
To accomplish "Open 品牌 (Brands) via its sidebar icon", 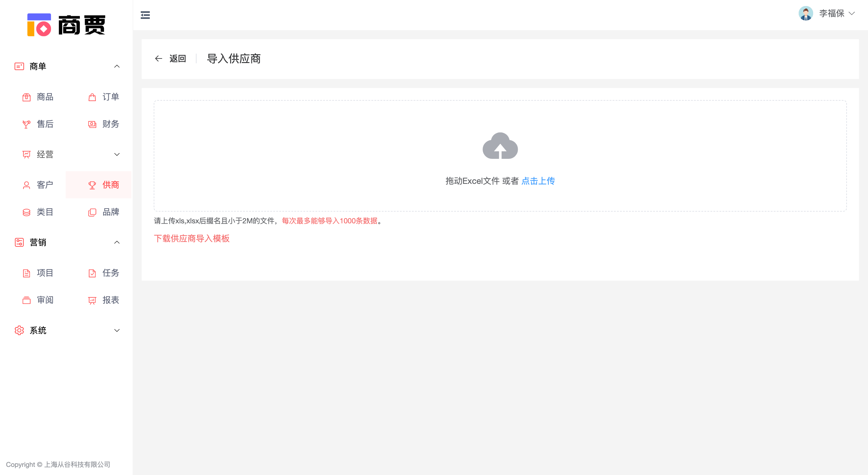I will pos(92,212).
